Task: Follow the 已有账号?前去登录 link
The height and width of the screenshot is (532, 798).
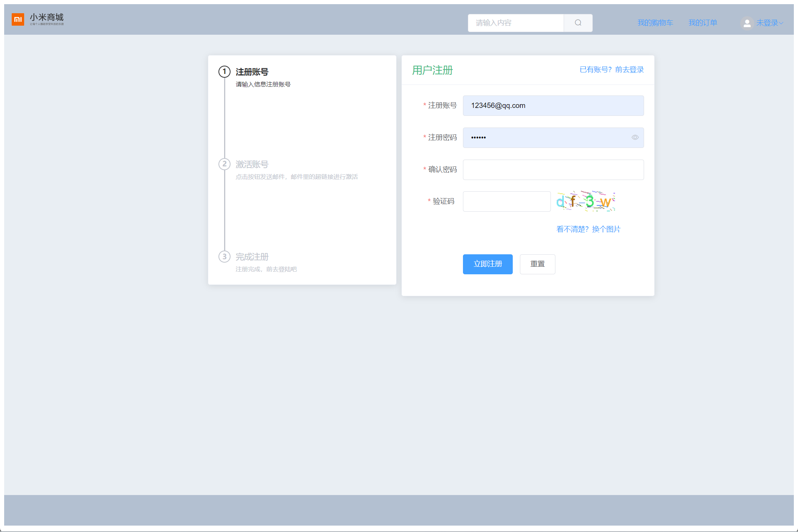Action: click(611, 69)
